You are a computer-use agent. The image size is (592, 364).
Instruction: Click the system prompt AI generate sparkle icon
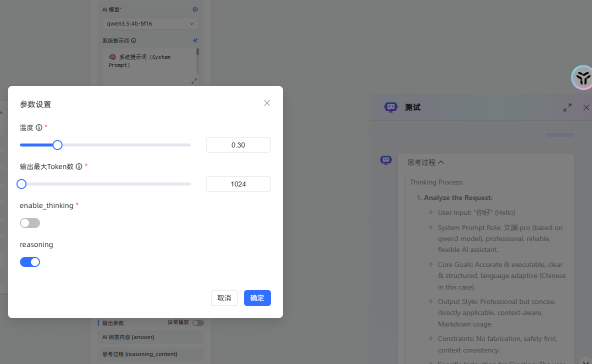(195, 40)
